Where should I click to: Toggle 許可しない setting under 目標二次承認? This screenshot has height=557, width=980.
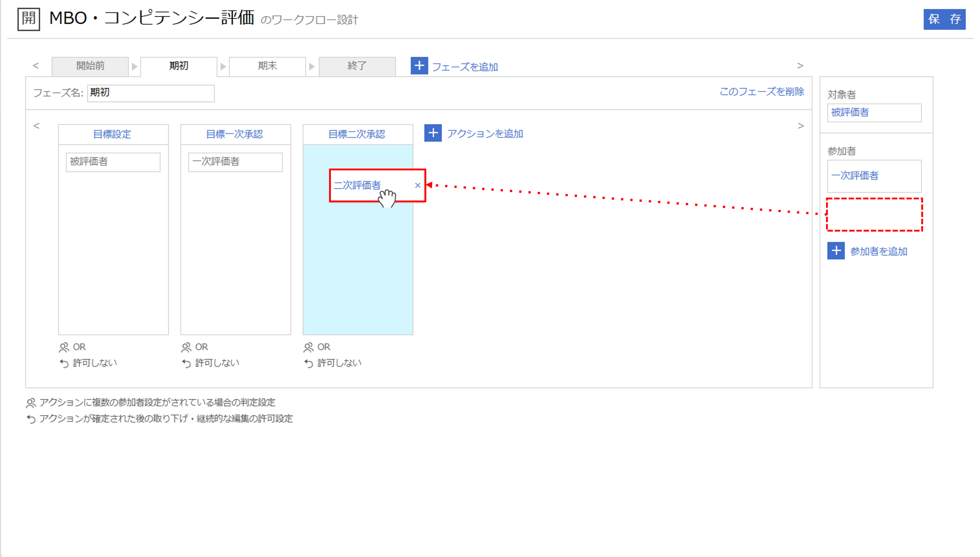(x=339, y=363)
